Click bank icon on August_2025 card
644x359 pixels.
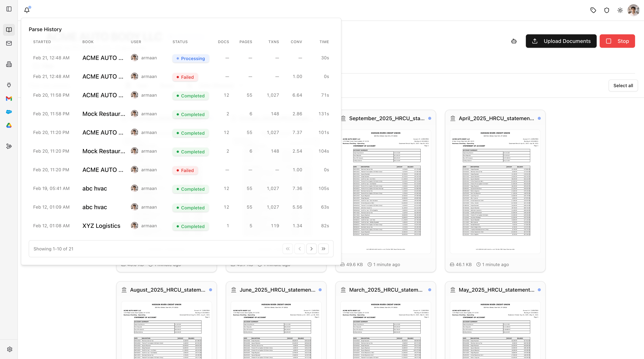124,290
